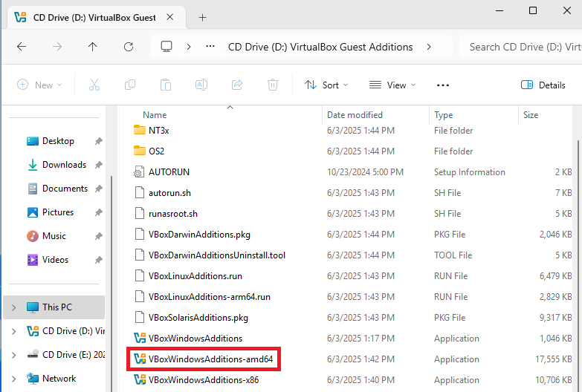Open the See more toolbar options (three dots)

point(443,85)
